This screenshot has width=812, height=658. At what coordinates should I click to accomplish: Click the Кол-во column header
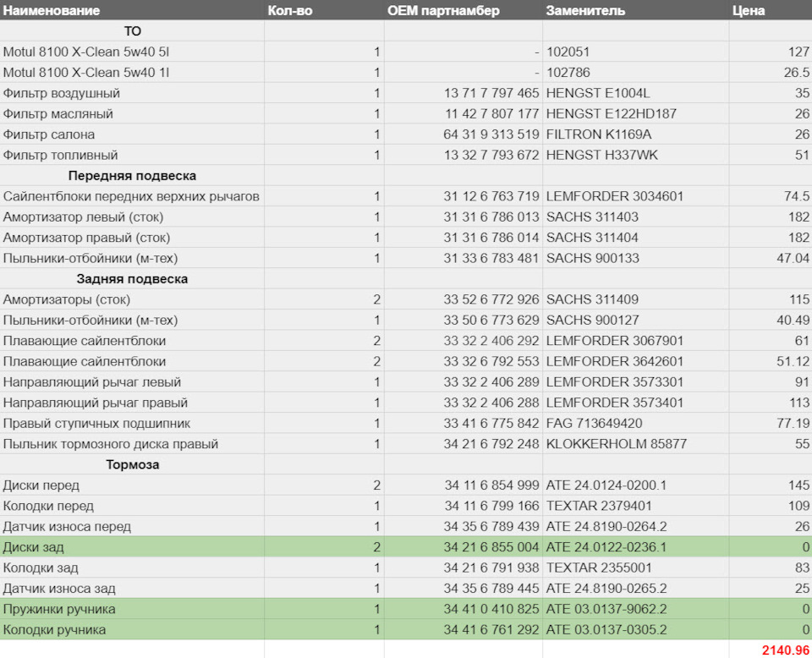coord(291,11)
